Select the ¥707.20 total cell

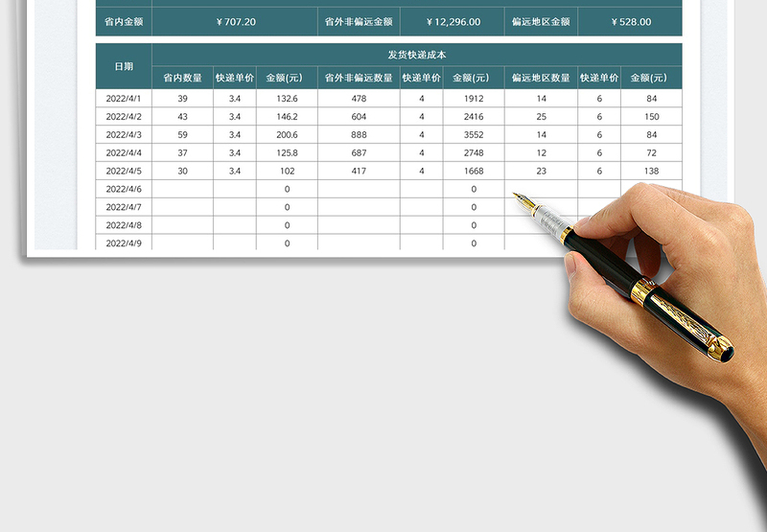(235, 21)
